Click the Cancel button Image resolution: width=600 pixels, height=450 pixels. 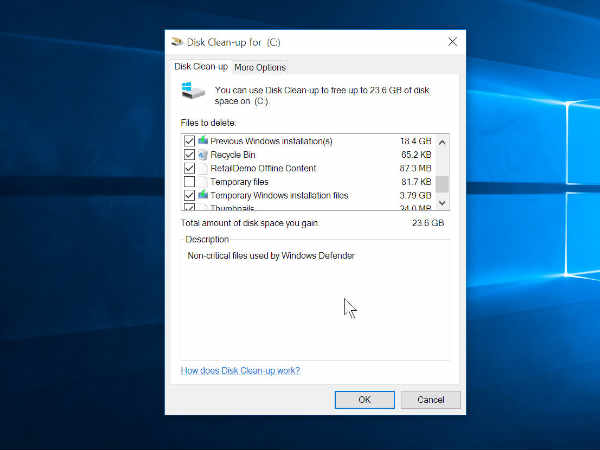(430, 399)
